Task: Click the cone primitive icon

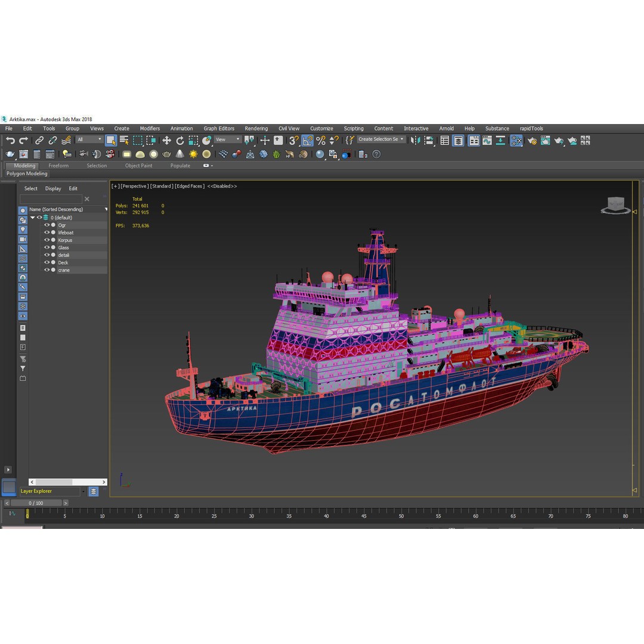Action: (180, 154)
